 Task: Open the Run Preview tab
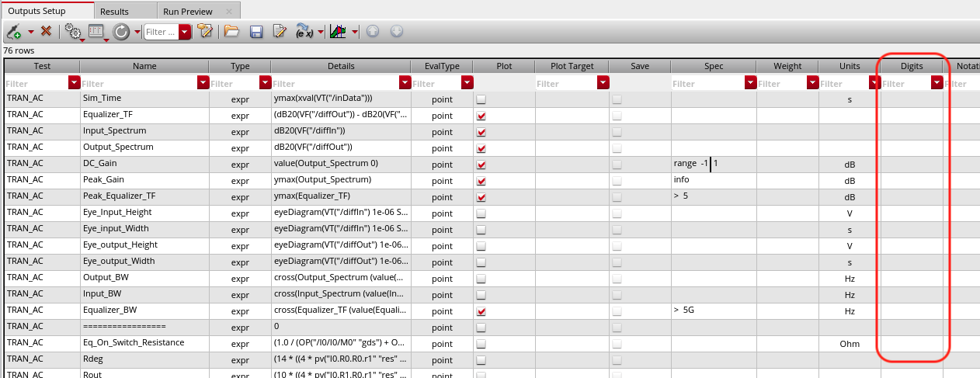[x=188, y=12]
